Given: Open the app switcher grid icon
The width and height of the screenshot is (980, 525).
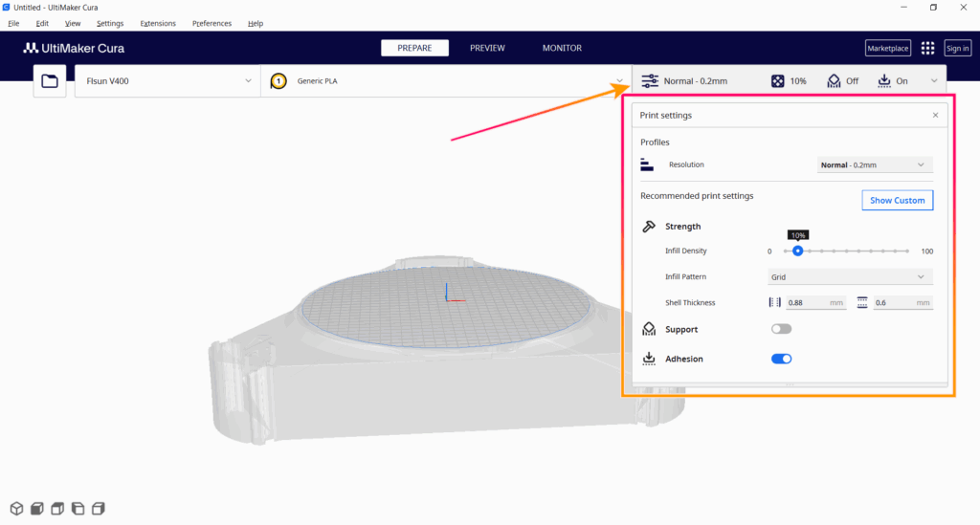Looking at the screenshot, I should [x=927, y=48].
